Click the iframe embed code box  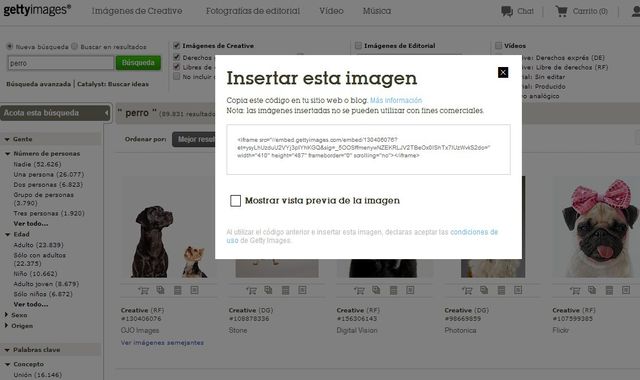click(368, 149)
